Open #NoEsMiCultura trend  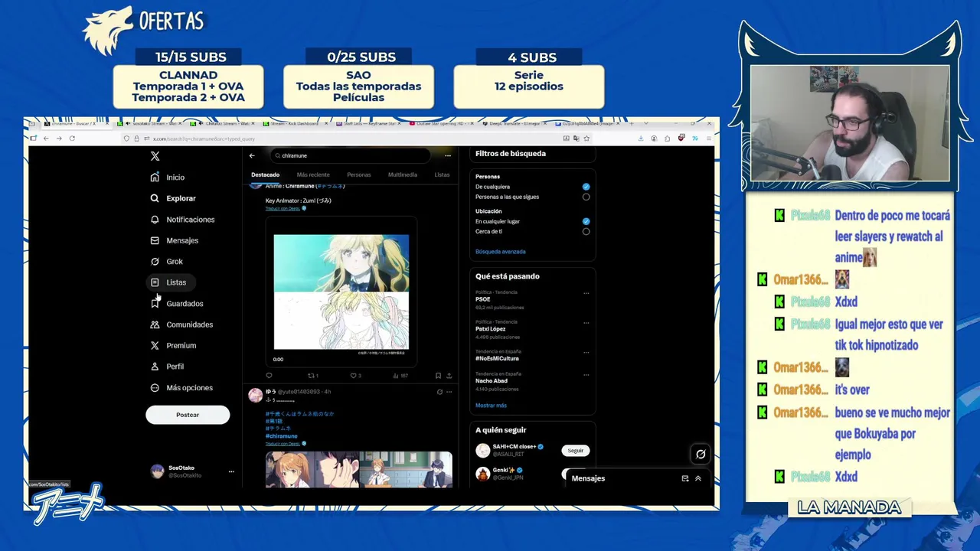point(497,358)
